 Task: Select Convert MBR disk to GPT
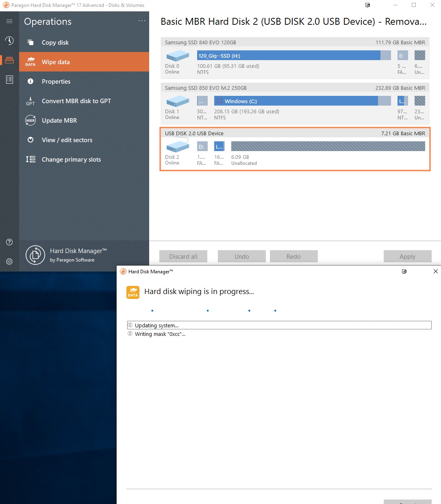[84, 101]
